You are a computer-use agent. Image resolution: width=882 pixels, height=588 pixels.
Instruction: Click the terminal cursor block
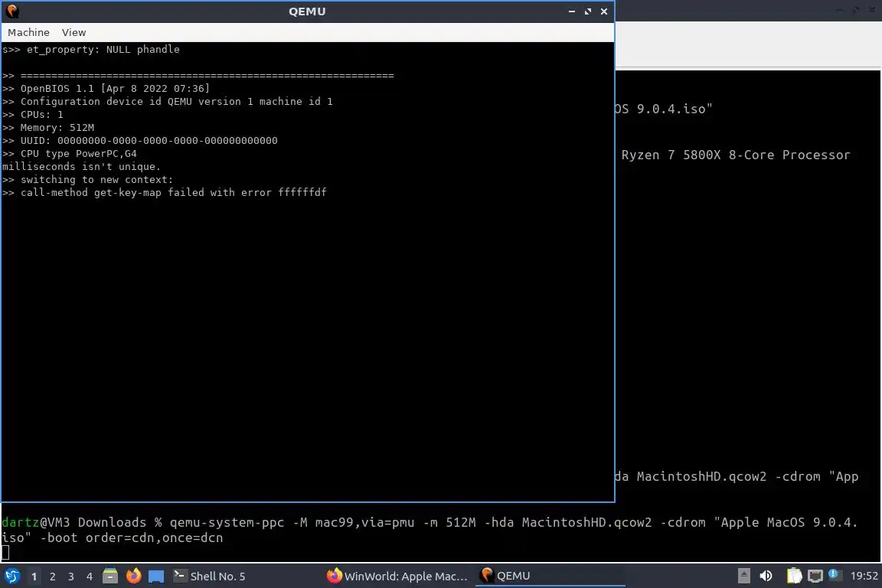point(5,553)
